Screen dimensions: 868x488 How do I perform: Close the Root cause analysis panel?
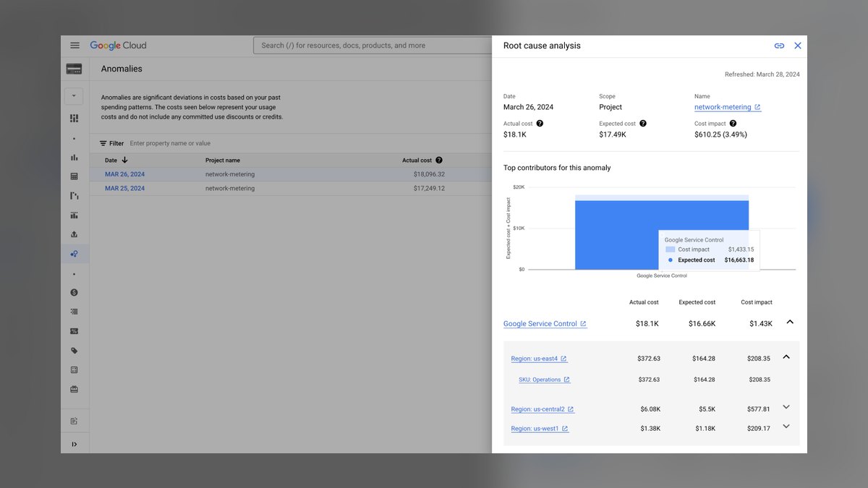click(798, 46)
